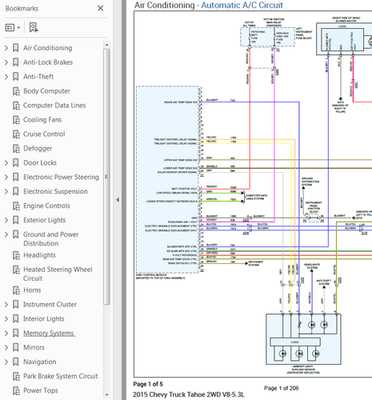372x400 pixels.
Task: Click the Anti-Theft bookmark icon
Action: [x=16, y=77]
